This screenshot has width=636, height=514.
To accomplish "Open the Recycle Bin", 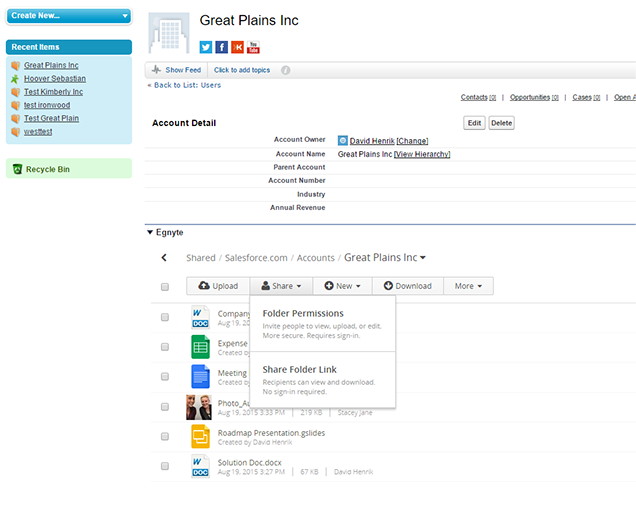I will pos(47,170).
